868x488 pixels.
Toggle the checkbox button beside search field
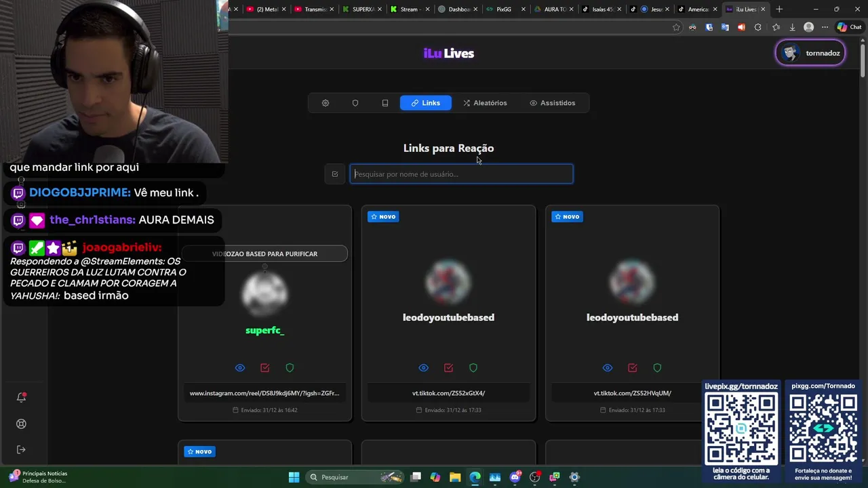(x=335, y=174)
